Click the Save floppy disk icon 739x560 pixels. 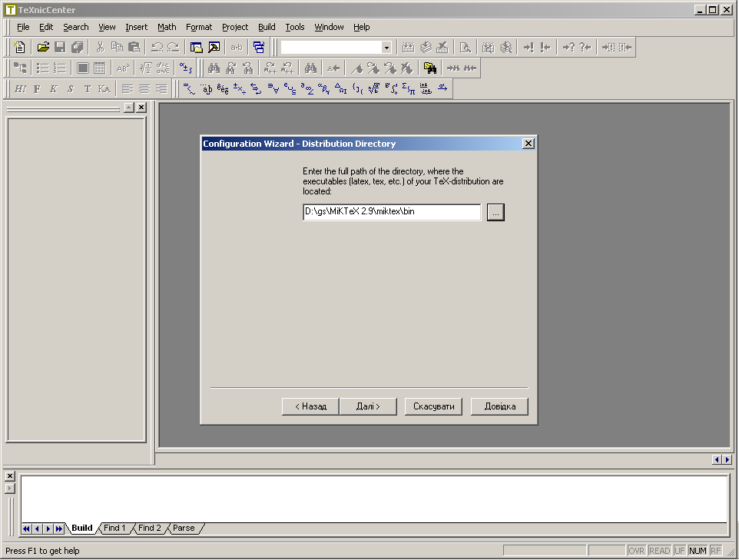60,48
